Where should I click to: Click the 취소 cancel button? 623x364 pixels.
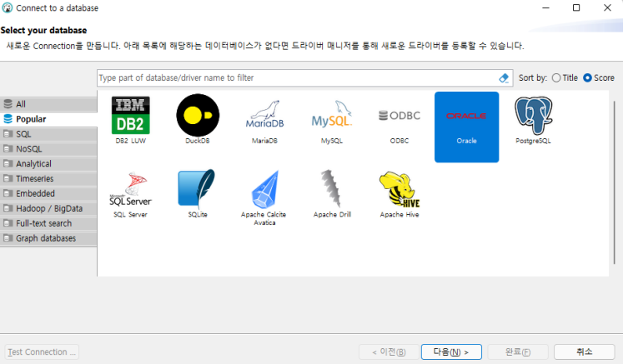pos(585,352)
